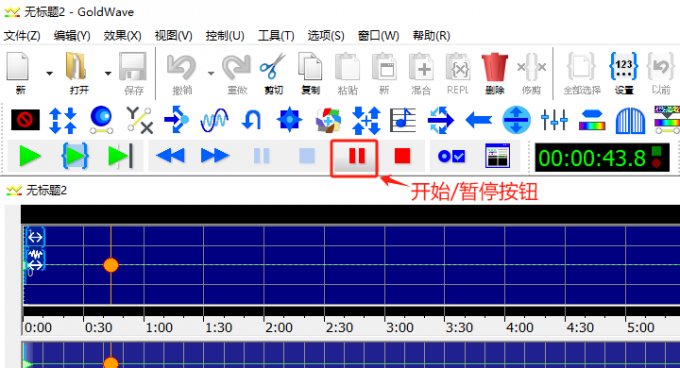Screen dimensions: 680x368
Task: Open the 效果(X) menu
Action: tap(122, 36)
